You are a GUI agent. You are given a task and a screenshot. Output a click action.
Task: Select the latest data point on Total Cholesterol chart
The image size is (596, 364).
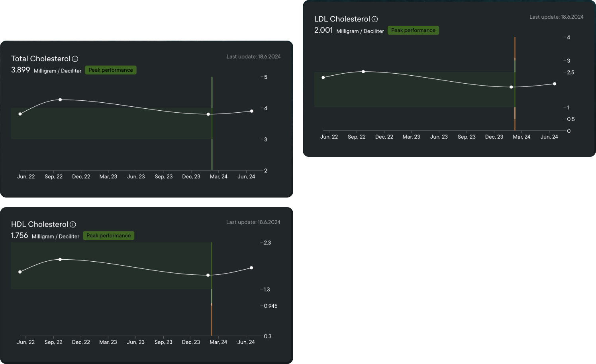pos(252,111)
